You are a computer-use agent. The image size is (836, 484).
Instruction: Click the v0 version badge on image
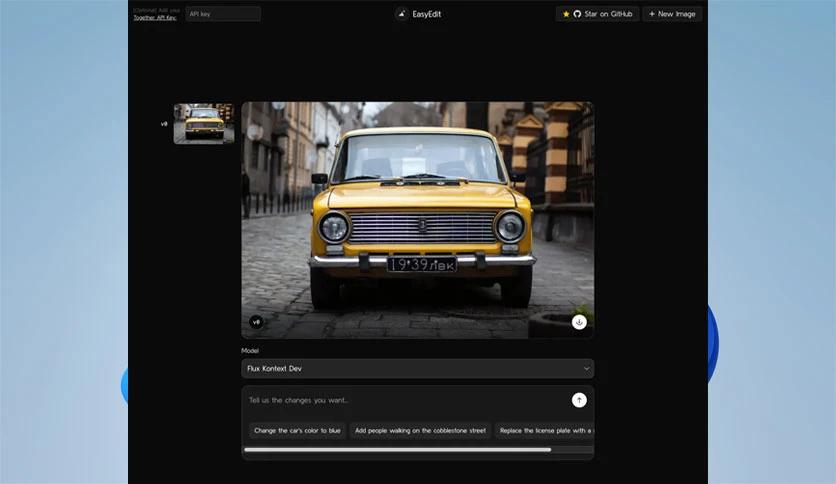(256, 322)
